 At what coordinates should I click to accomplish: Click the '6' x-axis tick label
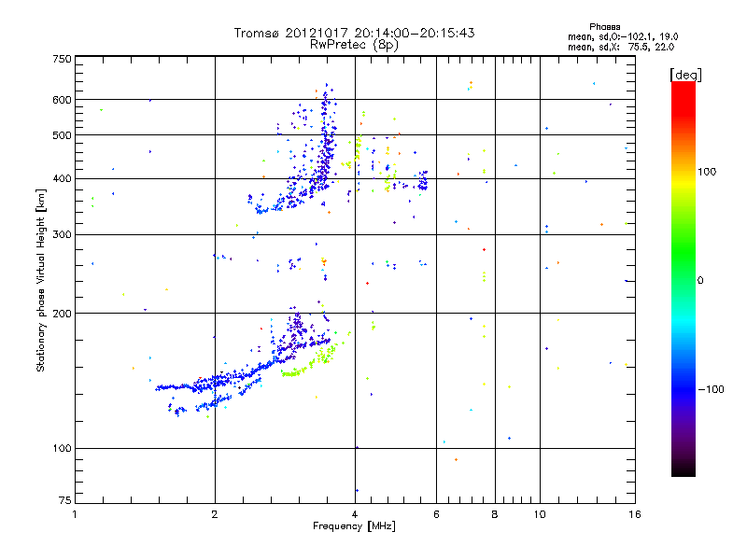(436, 514)
